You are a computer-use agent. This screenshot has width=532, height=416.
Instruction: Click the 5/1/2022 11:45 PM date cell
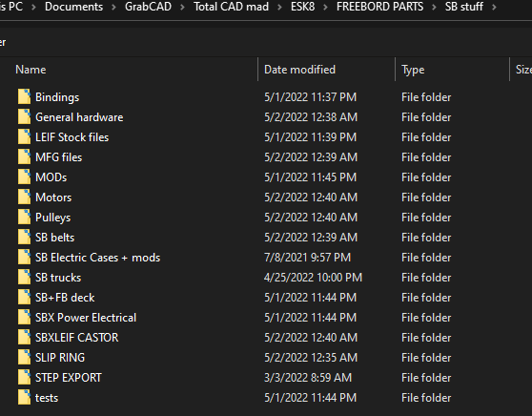pos(311,177)
